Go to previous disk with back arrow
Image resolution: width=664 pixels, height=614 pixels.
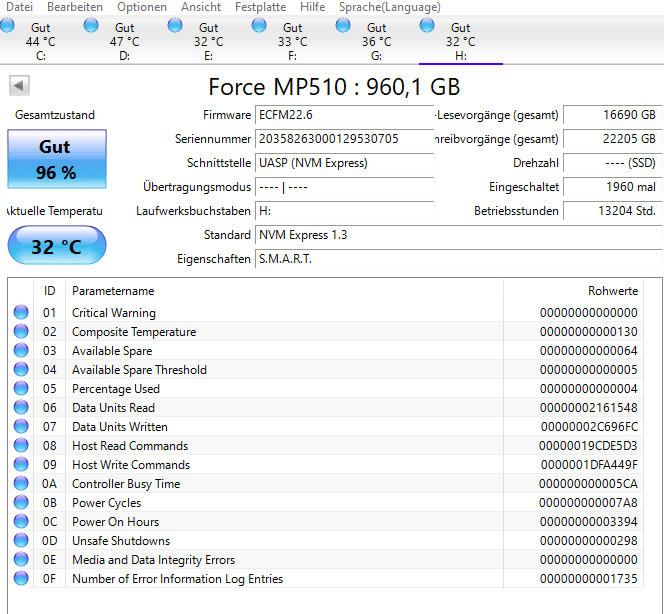coord(19,86)
